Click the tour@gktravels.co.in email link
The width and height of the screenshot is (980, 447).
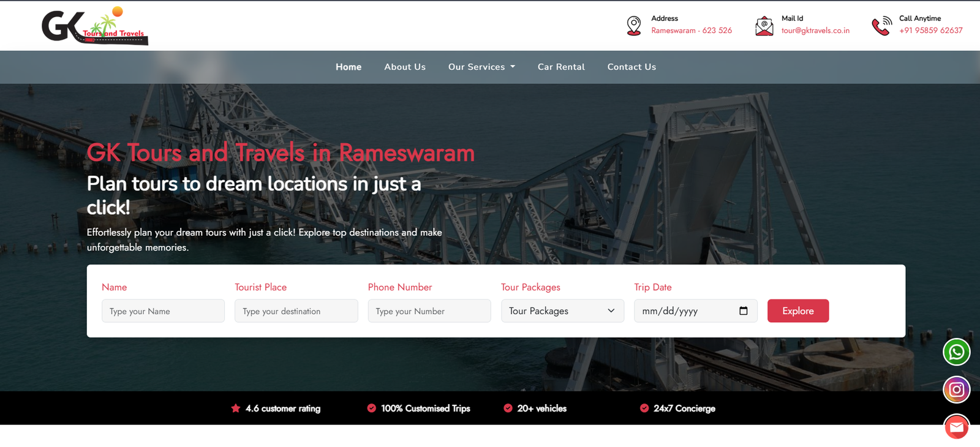[815, 31]
